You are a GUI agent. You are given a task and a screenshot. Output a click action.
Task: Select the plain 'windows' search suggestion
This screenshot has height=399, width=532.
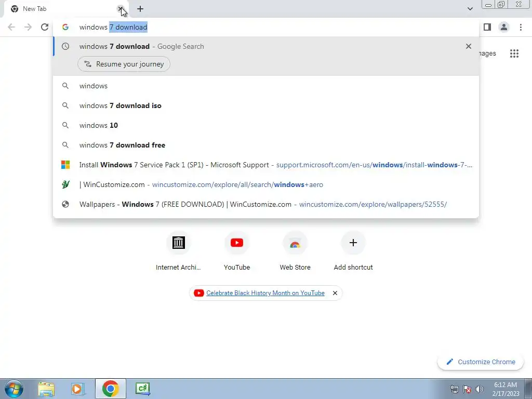coord(266,86)
